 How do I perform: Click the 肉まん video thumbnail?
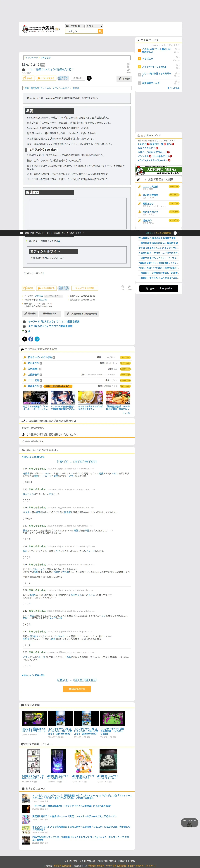tap(90, 398)
